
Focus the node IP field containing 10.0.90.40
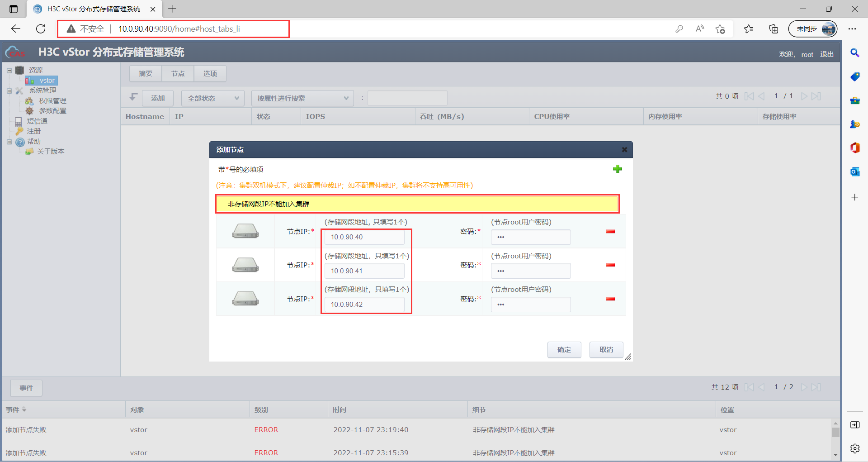tap(364, 237)
